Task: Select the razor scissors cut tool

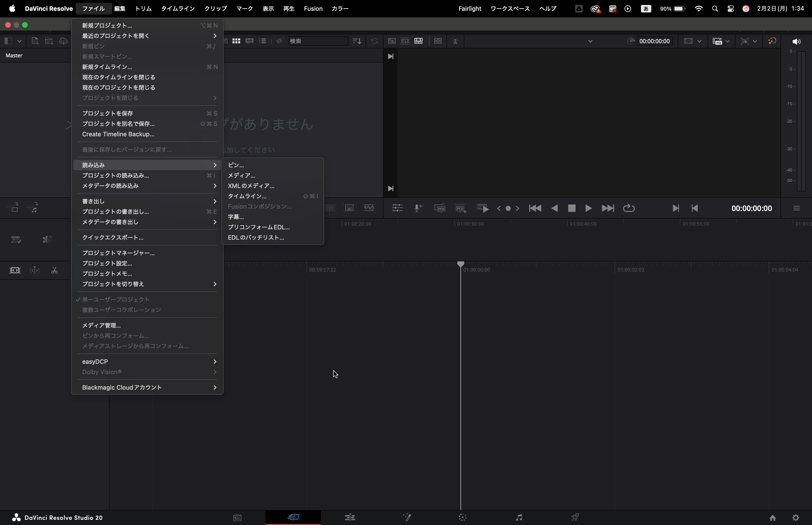Action: click(x=55, y=271)
